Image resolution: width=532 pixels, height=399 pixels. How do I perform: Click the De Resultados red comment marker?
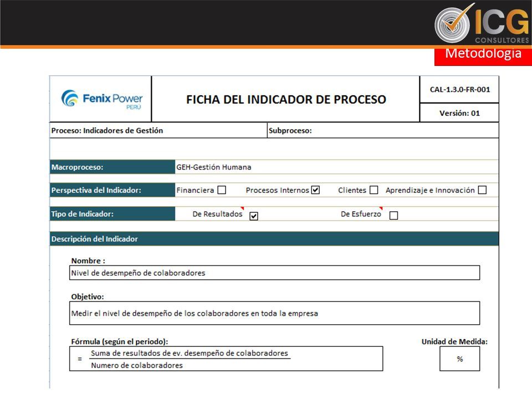[243, 208]
